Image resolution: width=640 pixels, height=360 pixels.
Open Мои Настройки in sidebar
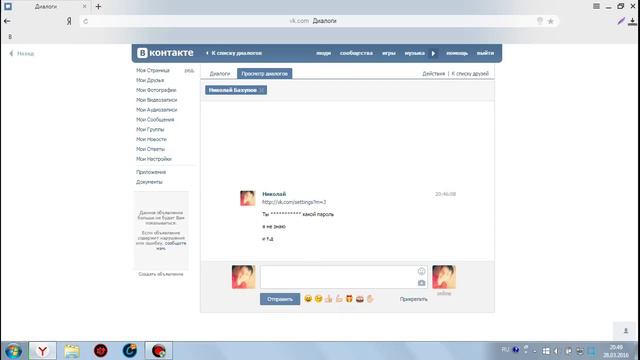tap(154, 159)
